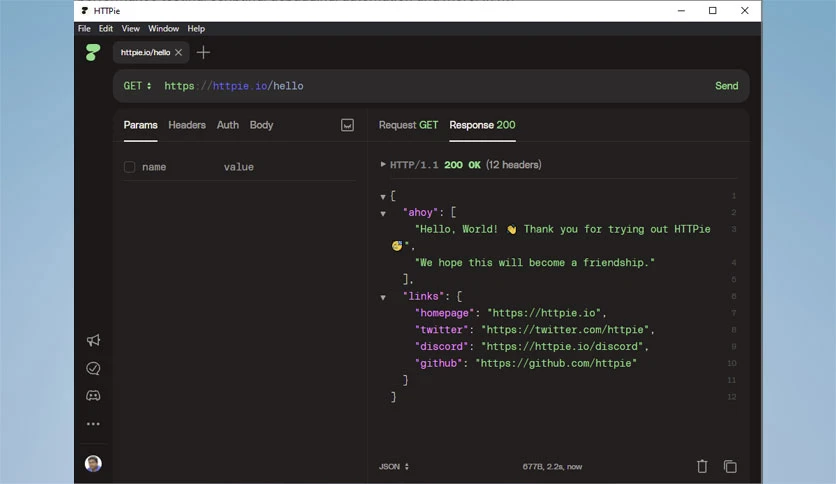Click the "https://httpie.io" homepage value
Screen dimensions: 836x484
(x=544, y=313)
